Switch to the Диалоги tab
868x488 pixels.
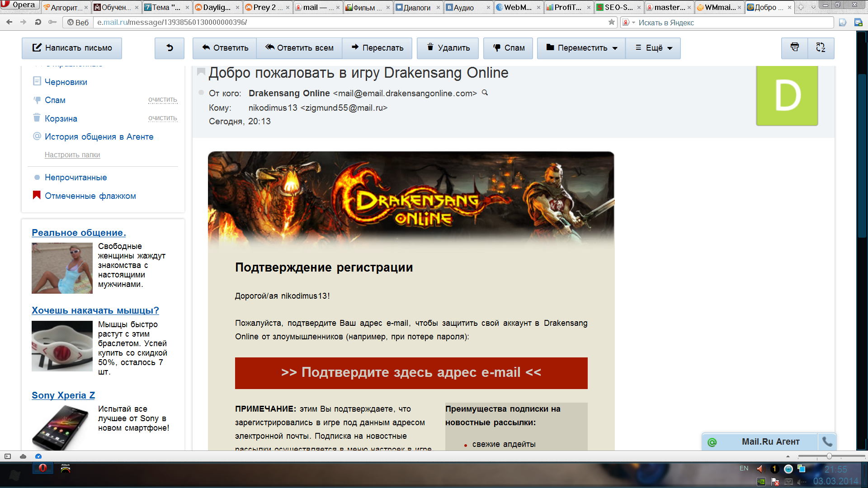click(417, 7)
